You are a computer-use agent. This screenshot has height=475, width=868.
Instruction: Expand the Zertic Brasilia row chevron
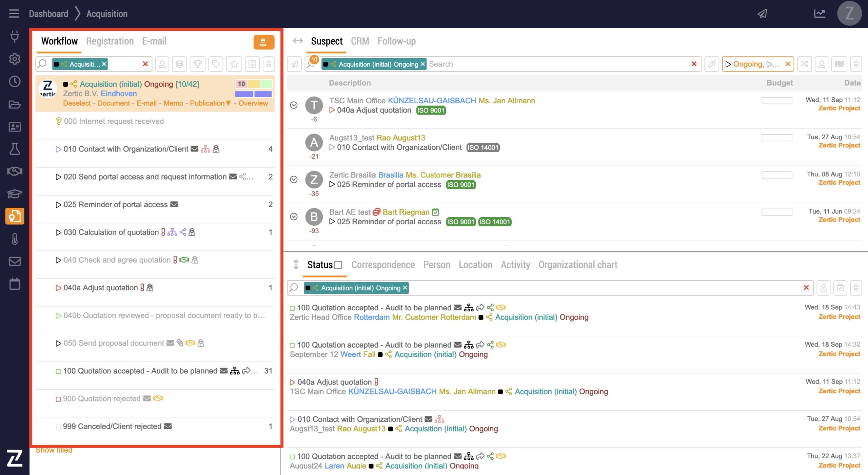[294, 179]
